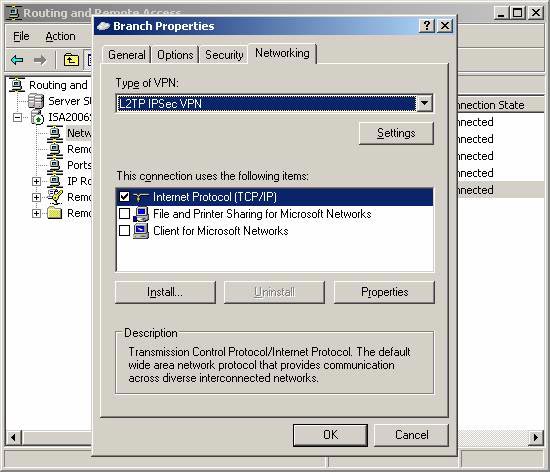Click the File and Printer Sharing icon
Image resolution: width=550 pixels, height=472 pixels.
click(141, 214)
